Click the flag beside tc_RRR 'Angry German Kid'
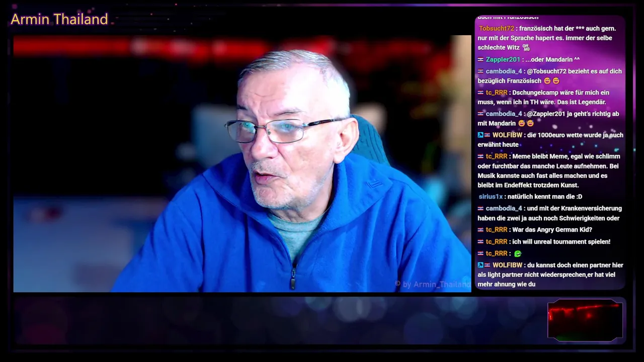Image resolution: width=644 pixels, height=362 pixels. [480, 230]
